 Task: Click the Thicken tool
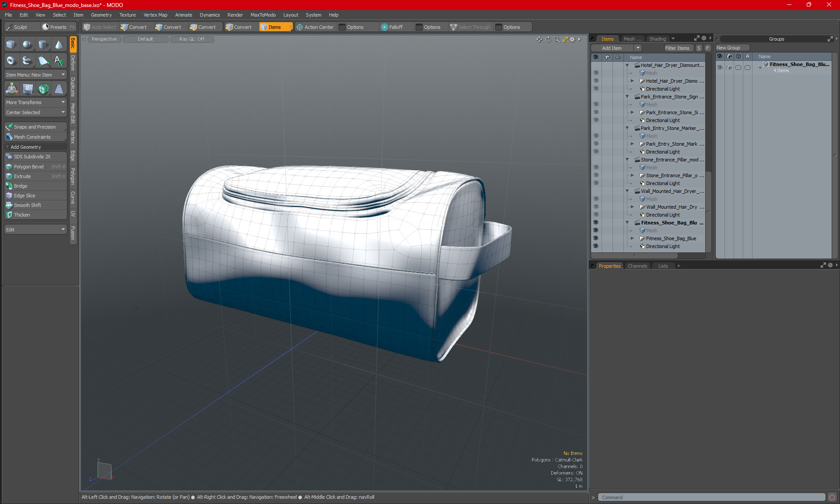coord(22,215)
